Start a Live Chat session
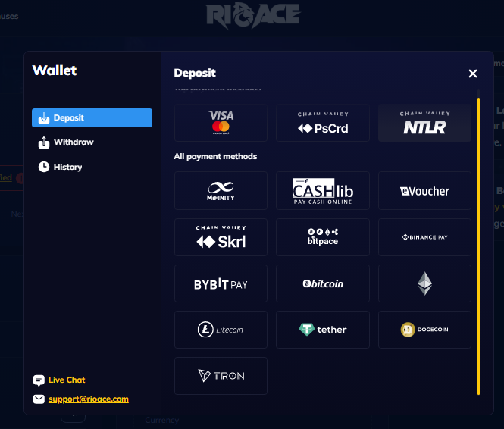The width and height of the screenshot is (504, 429). click(67, 380)
